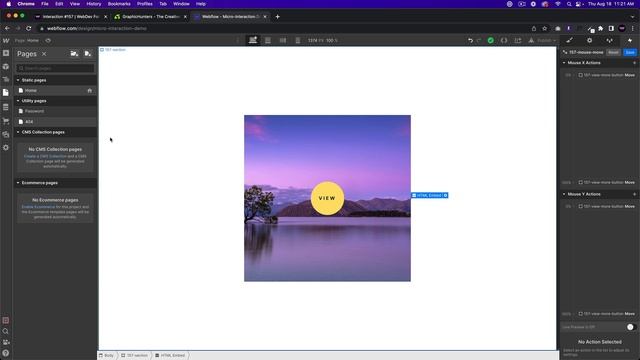
Task: Collapse Mouse Y Actions section
Action: click(x=564, y=194)
